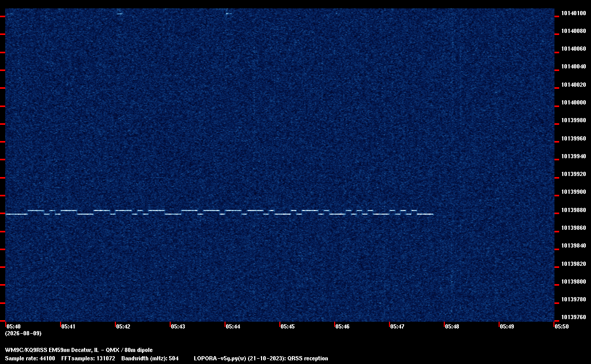Click the Bandwidth (mHz): 504 text

[x=150, y=358]
